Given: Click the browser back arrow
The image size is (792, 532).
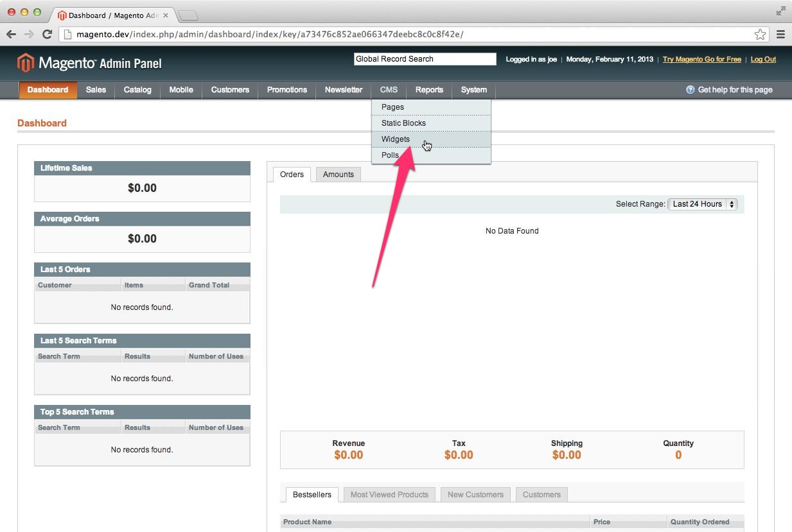Looking at the screenshot, I should tap(11, 35).
